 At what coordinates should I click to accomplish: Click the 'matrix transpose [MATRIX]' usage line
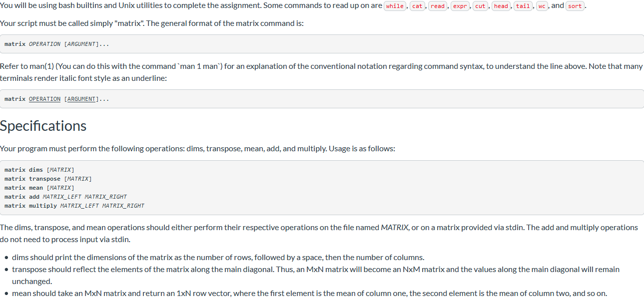pyautogui.click(x=48, y=179)
